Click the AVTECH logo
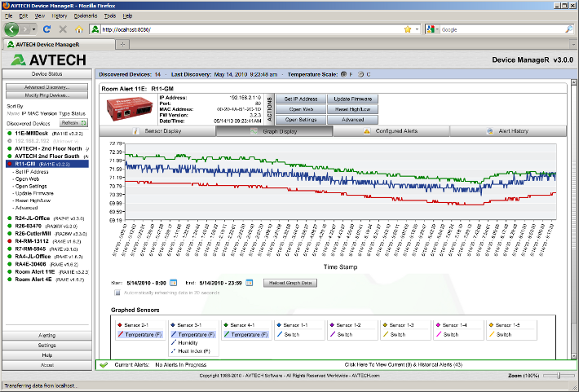 (49, 59)
